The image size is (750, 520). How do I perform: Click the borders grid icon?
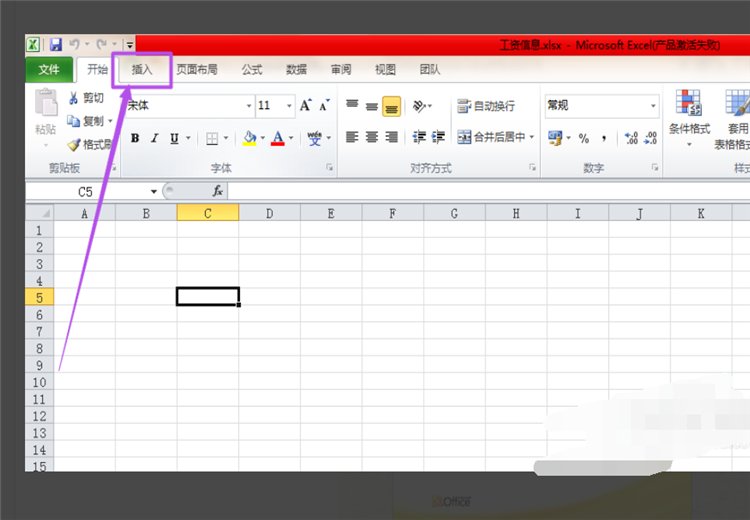[x=212, y=138]
